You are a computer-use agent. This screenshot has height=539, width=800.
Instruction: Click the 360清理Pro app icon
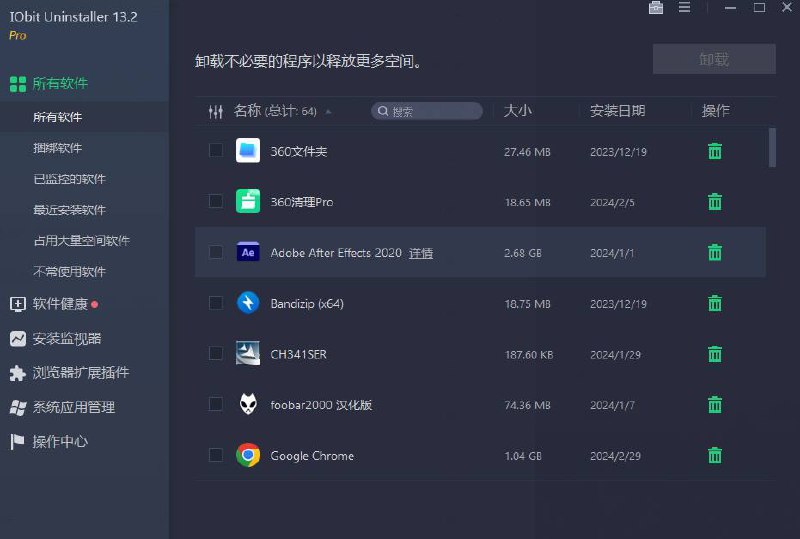(248, 201)
